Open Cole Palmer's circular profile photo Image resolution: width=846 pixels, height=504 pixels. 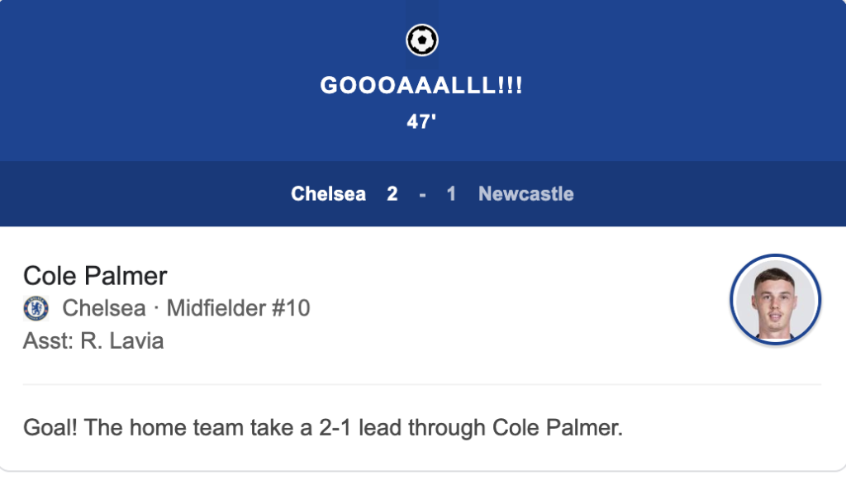(x=775, y=299)
